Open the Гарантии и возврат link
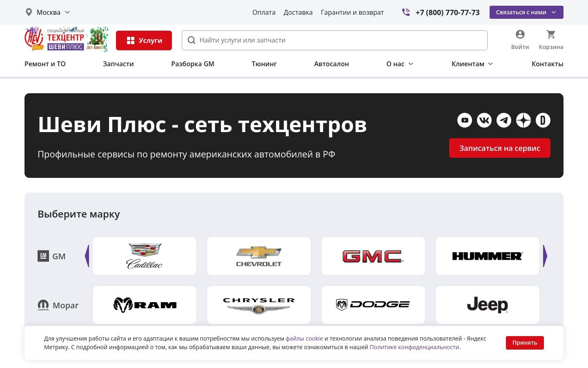588x368 pixels. point(352,12)
